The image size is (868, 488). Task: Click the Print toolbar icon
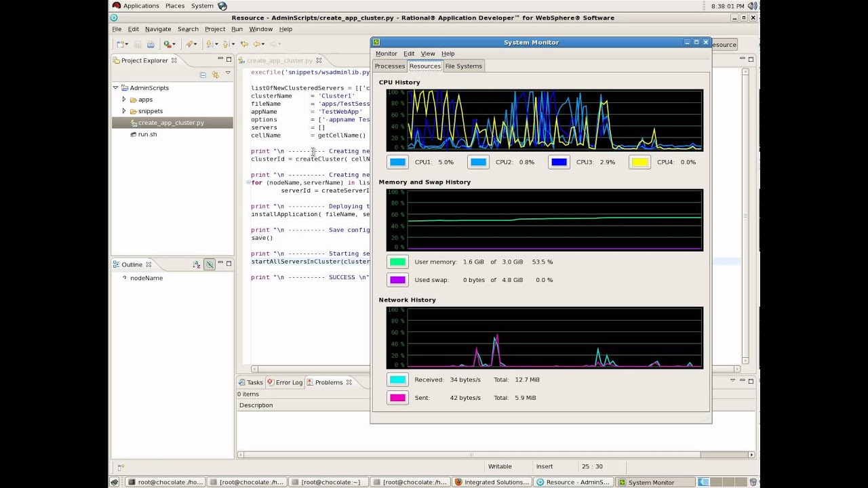point(151,44)
